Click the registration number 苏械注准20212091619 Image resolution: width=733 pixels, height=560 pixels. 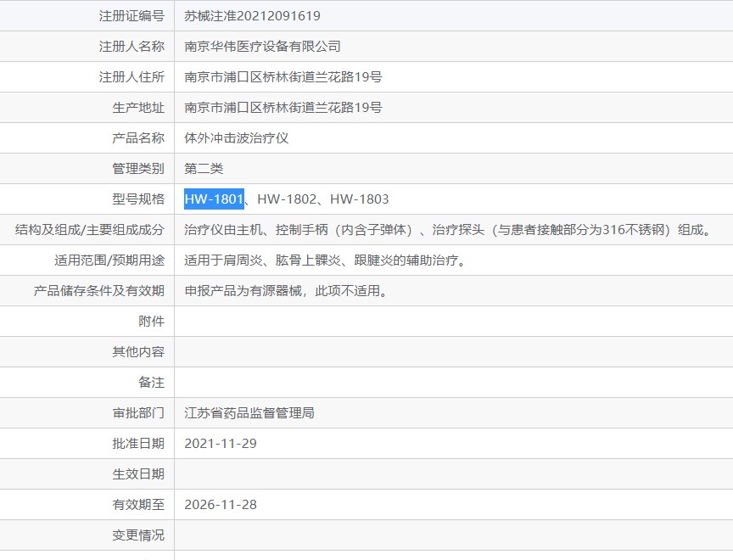pyautogui.click(x=252, y=16)
